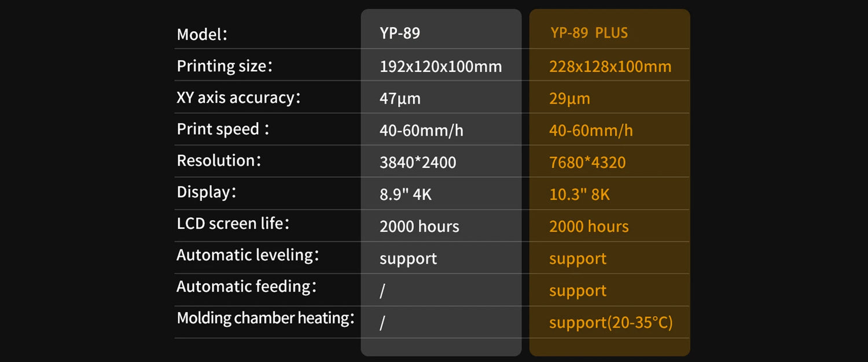Click the 47μm accuracy value
The width and height of the screenshot is (868, 362).
pyautogui.click(x=400, y=98)
